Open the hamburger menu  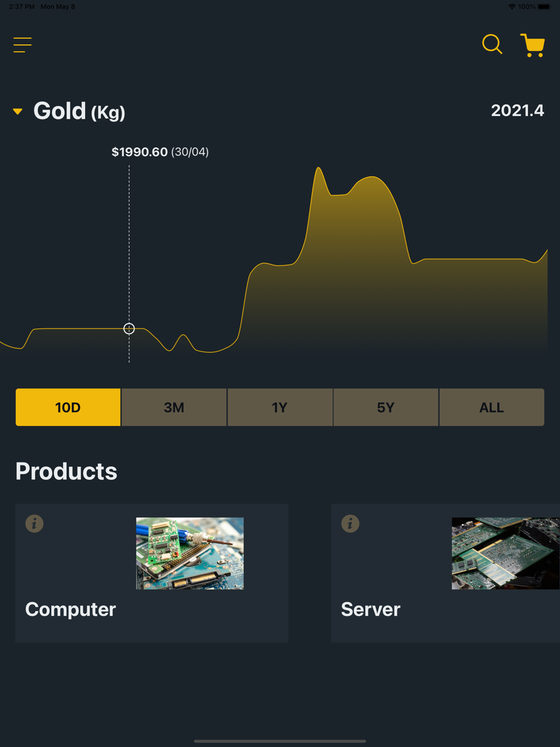(x=22, y=45)
